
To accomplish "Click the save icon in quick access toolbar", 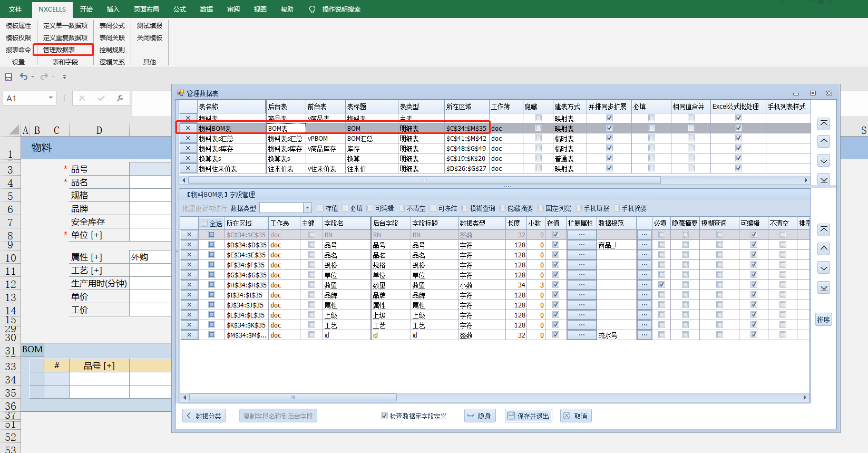I will pyautogui.click(x=8, y=77).
